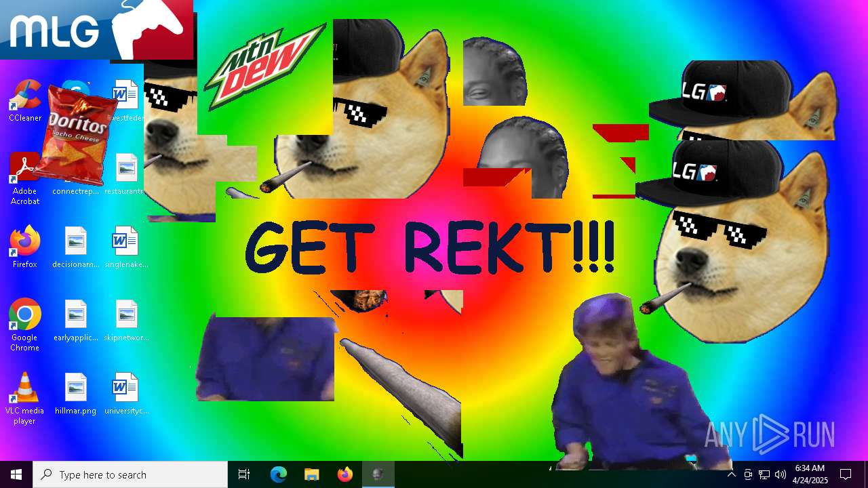Open the volume control in system tray

pos(781,474)
